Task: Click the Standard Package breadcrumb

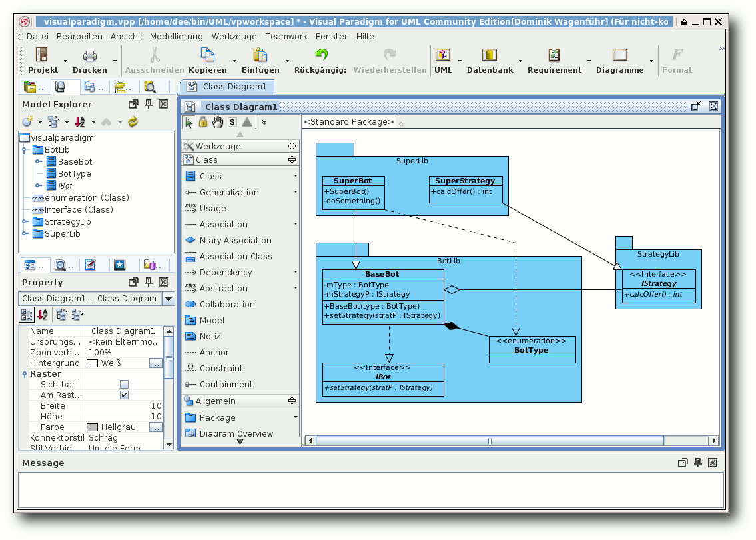Action: pos(348,122)
